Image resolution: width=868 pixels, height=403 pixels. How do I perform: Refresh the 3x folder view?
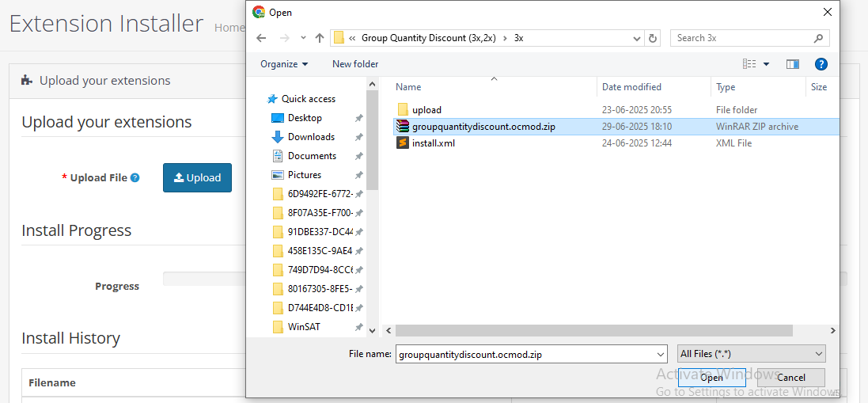(x=653, y=38)
